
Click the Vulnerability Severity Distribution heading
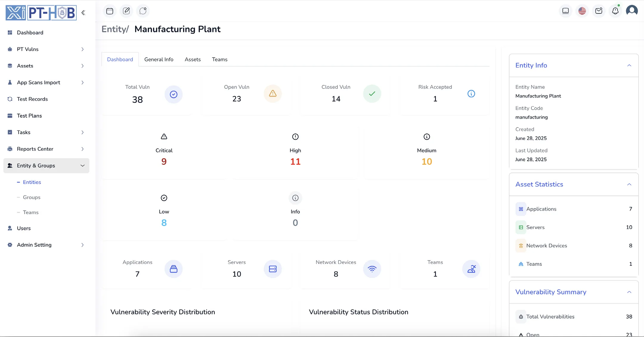tap(162, 312)
